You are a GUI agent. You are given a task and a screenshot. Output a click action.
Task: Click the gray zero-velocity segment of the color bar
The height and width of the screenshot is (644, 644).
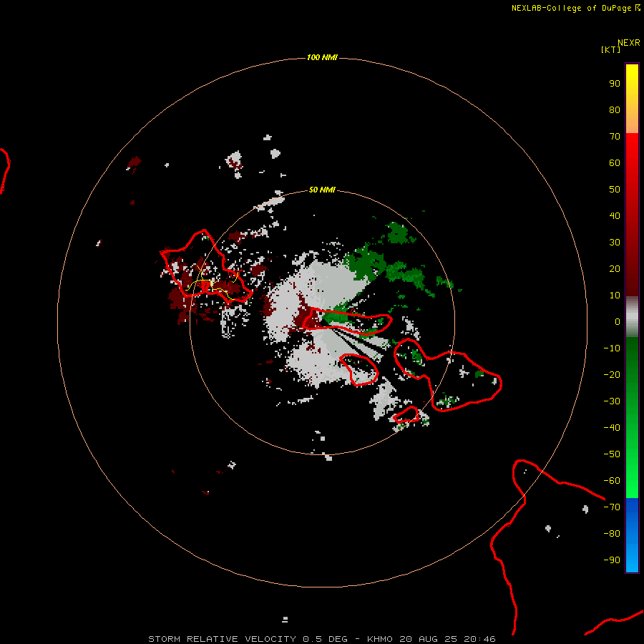pyautogui.click(x=632, y=317)
